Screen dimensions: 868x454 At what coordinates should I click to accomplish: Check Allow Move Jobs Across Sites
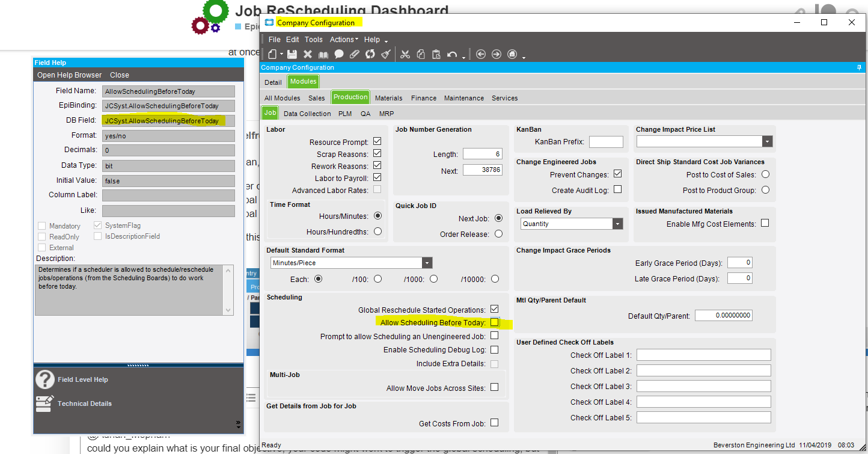pos(494,387)
